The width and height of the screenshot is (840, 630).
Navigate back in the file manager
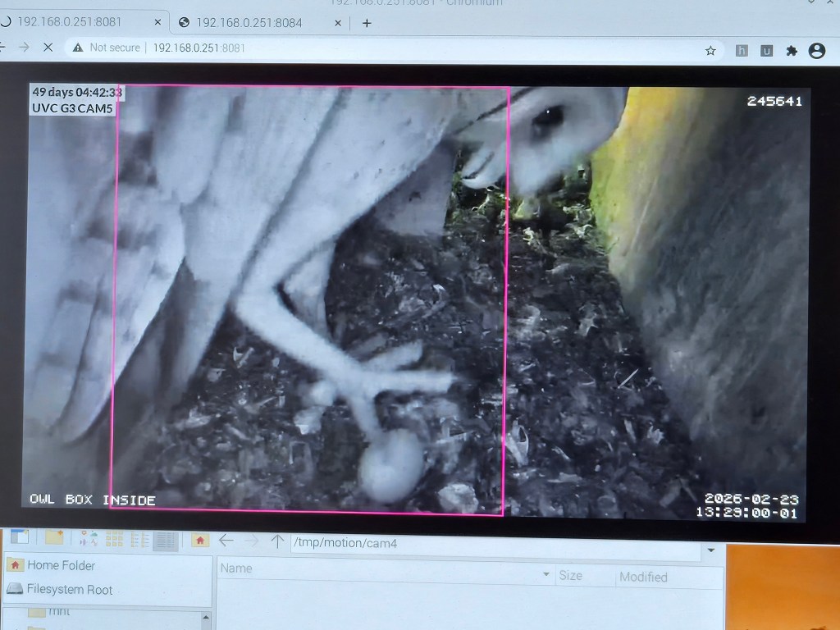[x=226, y=541]
